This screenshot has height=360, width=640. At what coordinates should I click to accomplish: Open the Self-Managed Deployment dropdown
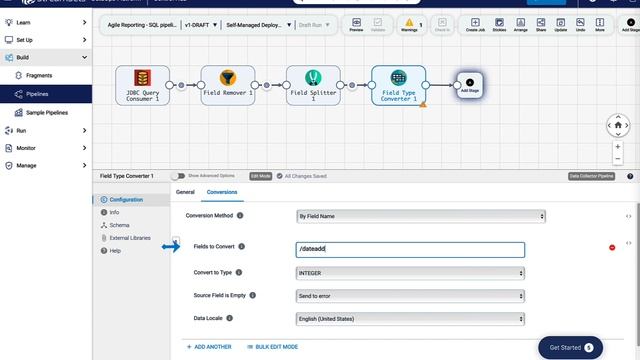point(259,25)
